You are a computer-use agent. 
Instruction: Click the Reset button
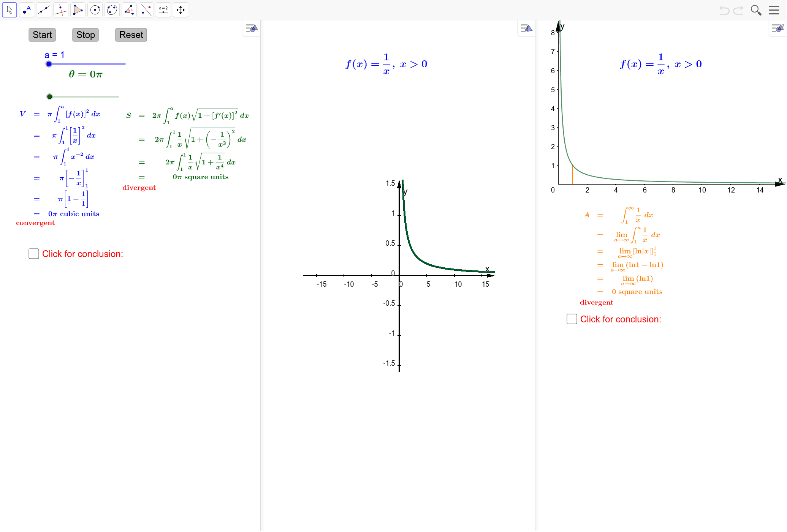tap(131, 35)
